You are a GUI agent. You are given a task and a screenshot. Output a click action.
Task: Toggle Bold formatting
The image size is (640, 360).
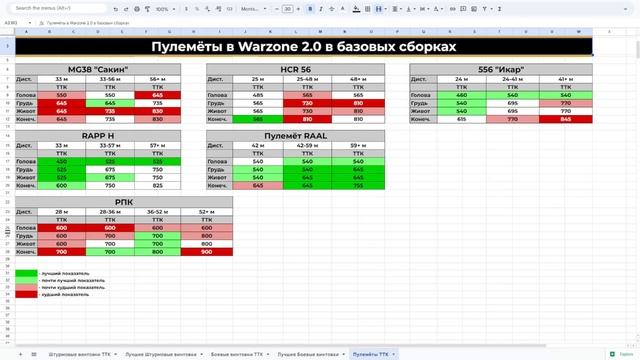tap(310, 9)
